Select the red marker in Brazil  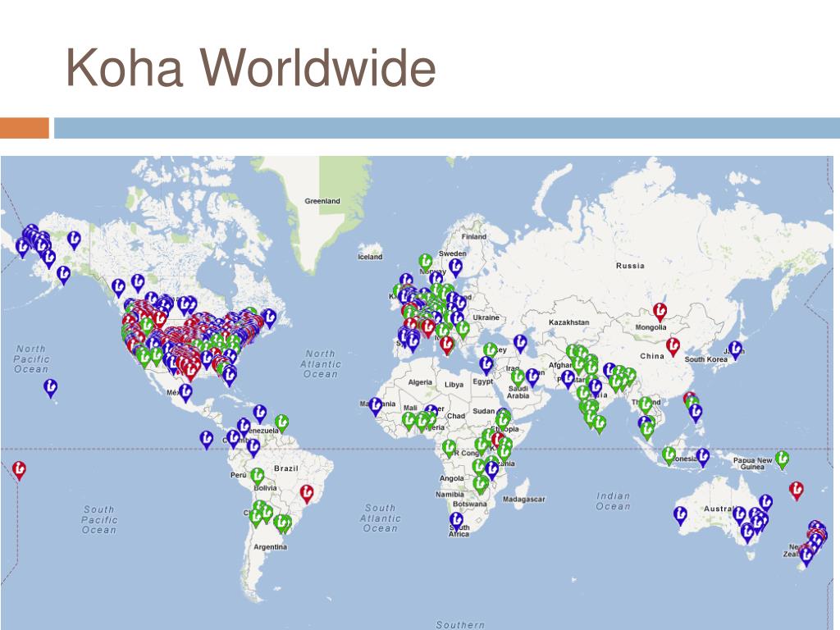(307, 493)
